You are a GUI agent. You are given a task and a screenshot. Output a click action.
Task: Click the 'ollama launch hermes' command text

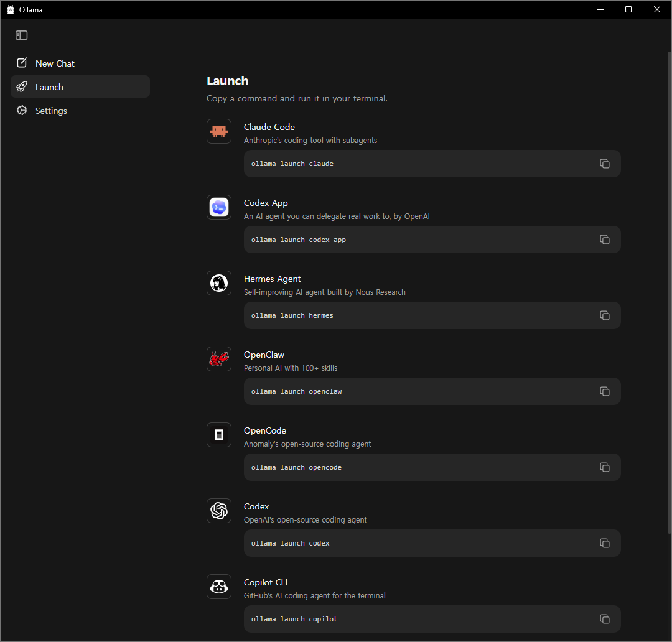(292, 315)
